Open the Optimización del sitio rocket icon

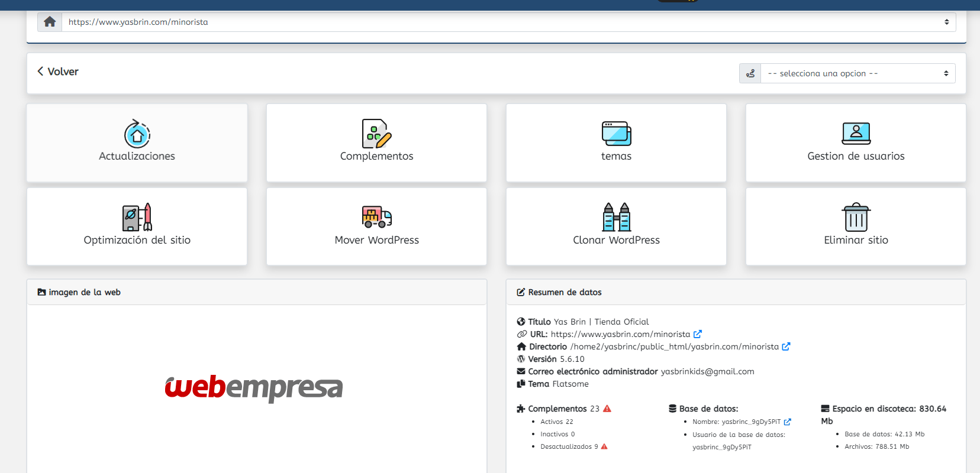click(137, 217)
